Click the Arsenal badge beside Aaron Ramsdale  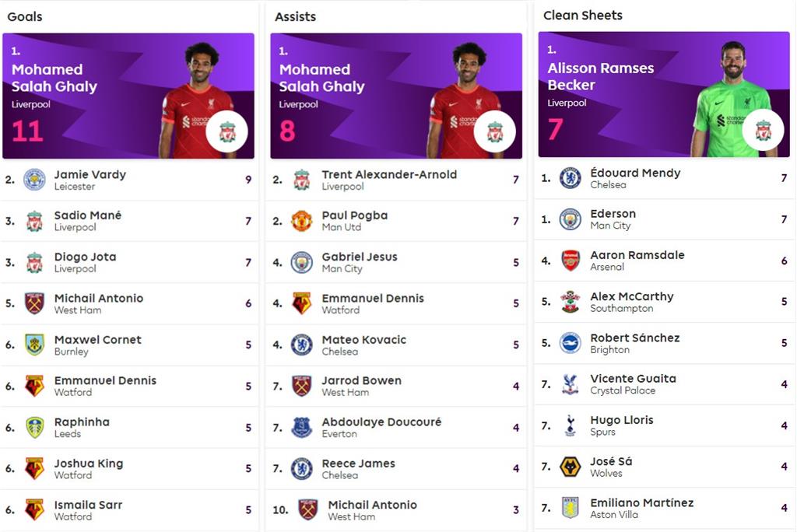pyautogui.click(x=571, y=261)
